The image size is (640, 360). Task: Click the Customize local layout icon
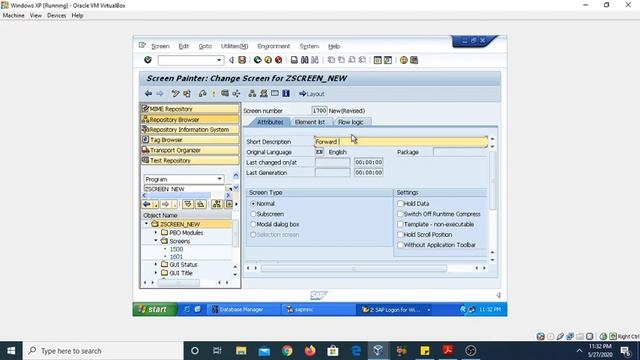pyautogui.click(x=414, y=60)
